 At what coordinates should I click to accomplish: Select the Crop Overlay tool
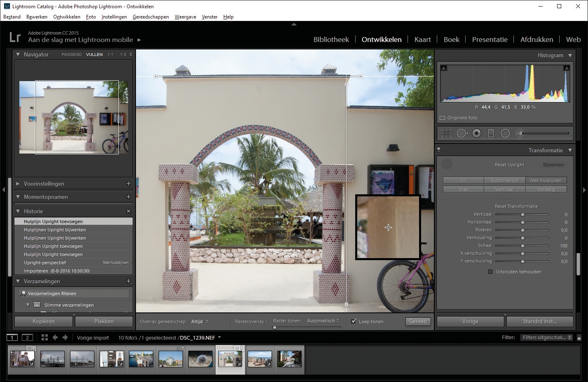[x=446, y=133]
